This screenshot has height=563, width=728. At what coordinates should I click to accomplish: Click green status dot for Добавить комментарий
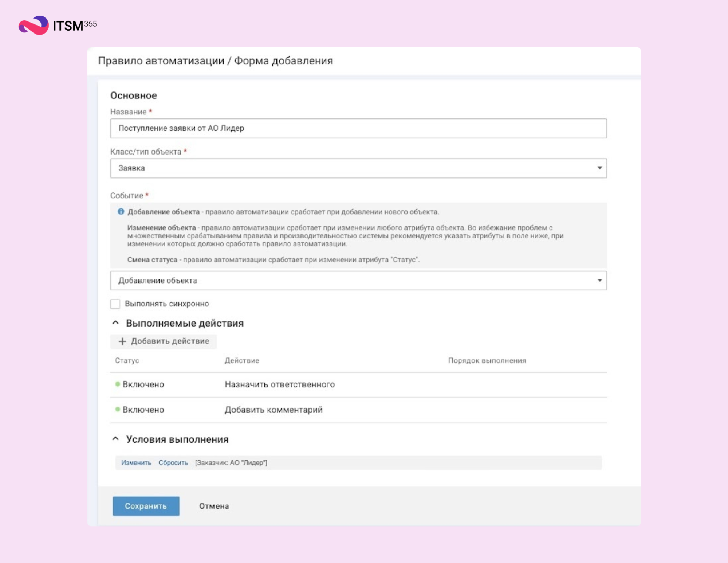pyautogui.click(x=118, y=409)
